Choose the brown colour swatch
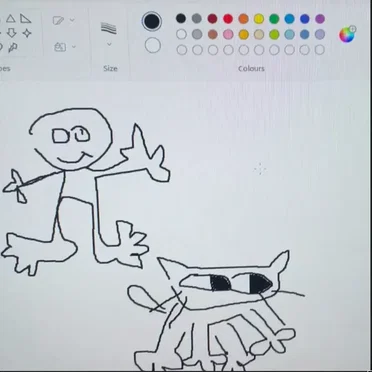 pos(213,34)
